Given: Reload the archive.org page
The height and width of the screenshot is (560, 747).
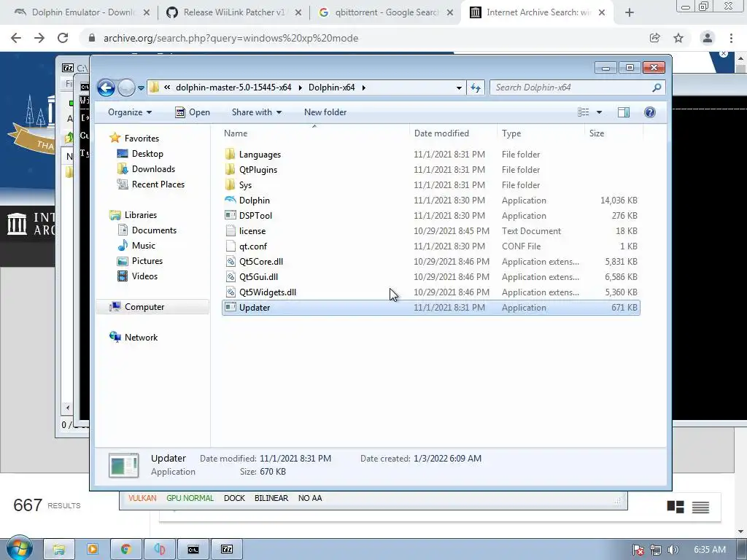Looking at the screenshot, I should pyautogui.click(x=63, y=38).
